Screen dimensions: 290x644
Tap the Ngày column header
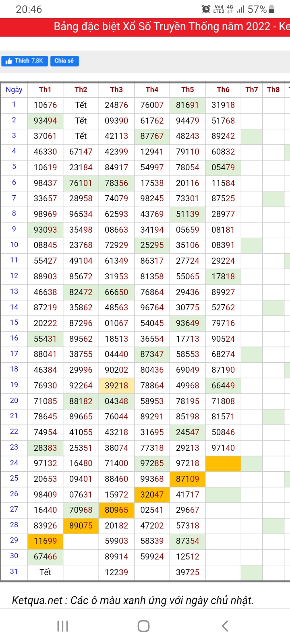point(14,90)
